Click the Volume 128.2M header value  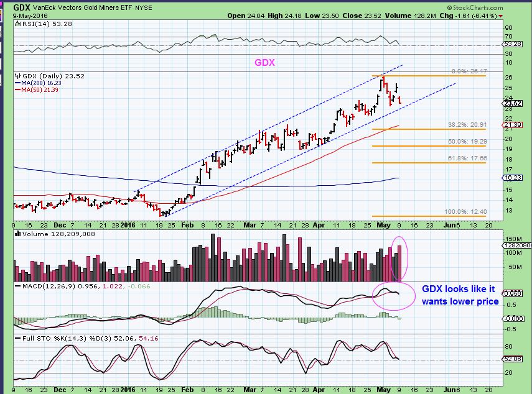(x=410, y=16)
